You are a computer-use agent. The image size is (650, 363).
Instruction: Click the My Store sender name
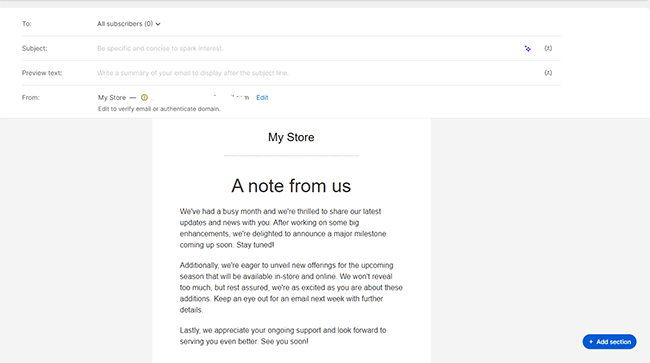tap(112, 97)
